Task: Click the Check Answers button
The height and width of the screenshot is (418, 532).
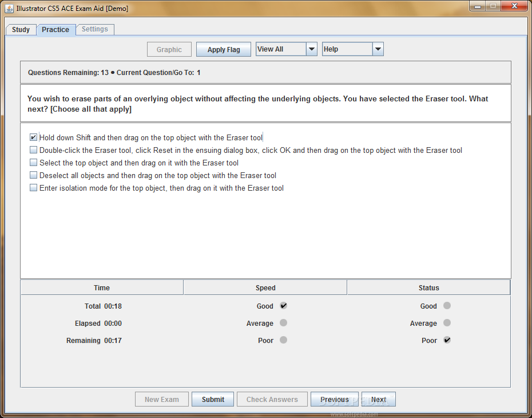Action: click(272, 399)
